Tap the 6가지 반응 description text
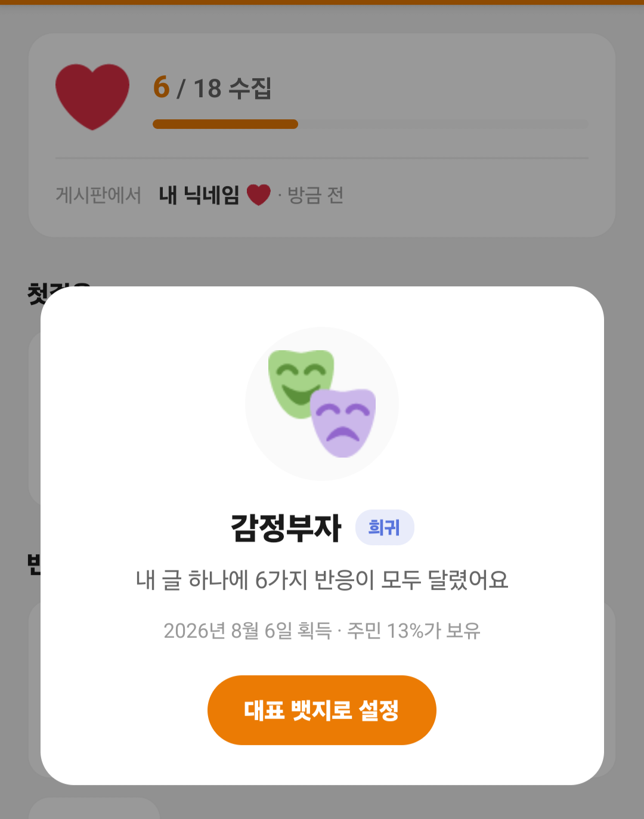 coord(322,579)
